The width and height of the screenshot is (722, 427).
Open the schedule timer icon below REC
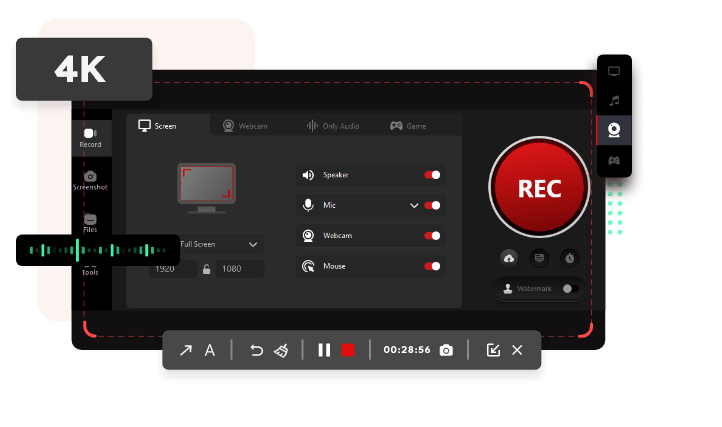point(569,258)
